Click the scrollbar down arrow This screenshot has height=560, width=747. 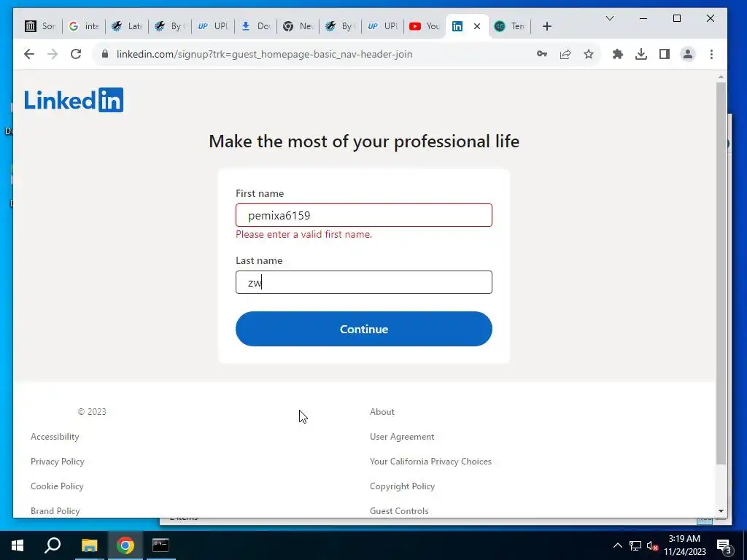tap(721, 511)
